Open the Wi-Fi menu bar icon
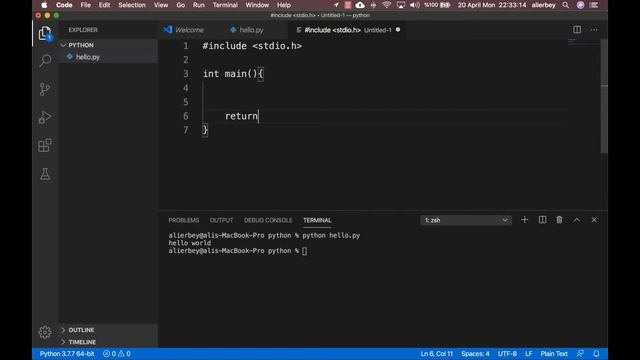Image resolution: width=640 pixels, height=360 pixels. pyautogui.click(x=386, y=5)
